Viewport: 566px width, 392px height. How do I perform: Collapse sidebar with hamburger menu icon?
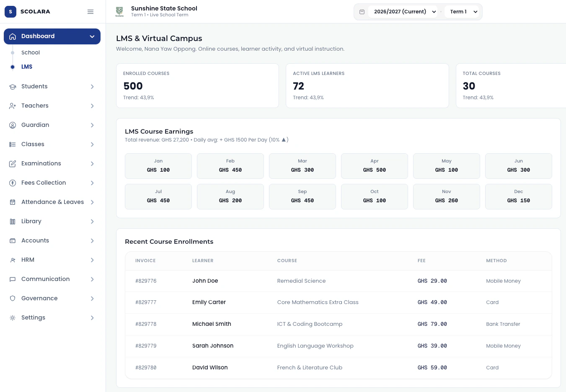click(90, 12)
